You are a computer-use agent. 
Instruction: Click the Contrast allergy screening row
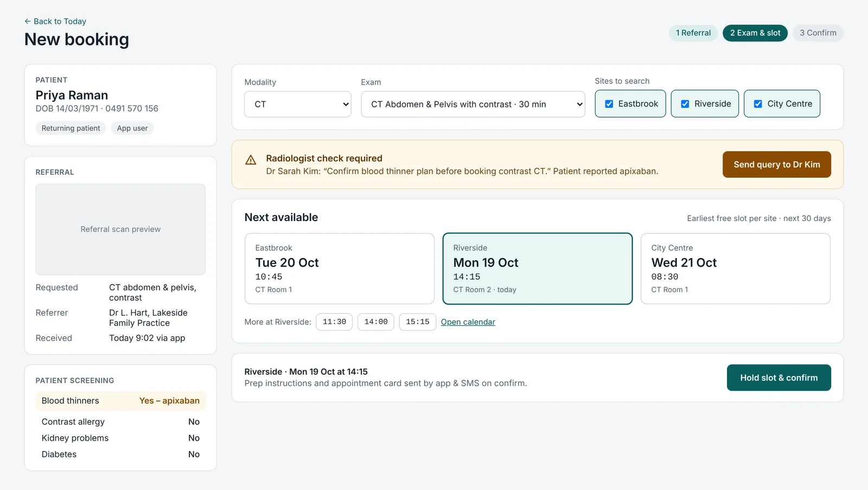tap(120, 422)
